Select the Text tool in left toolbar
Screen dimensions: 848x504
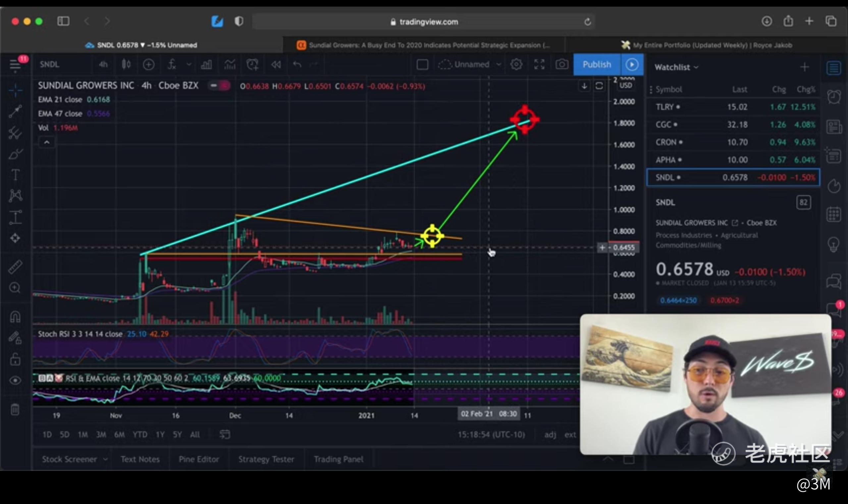(15, 175)
